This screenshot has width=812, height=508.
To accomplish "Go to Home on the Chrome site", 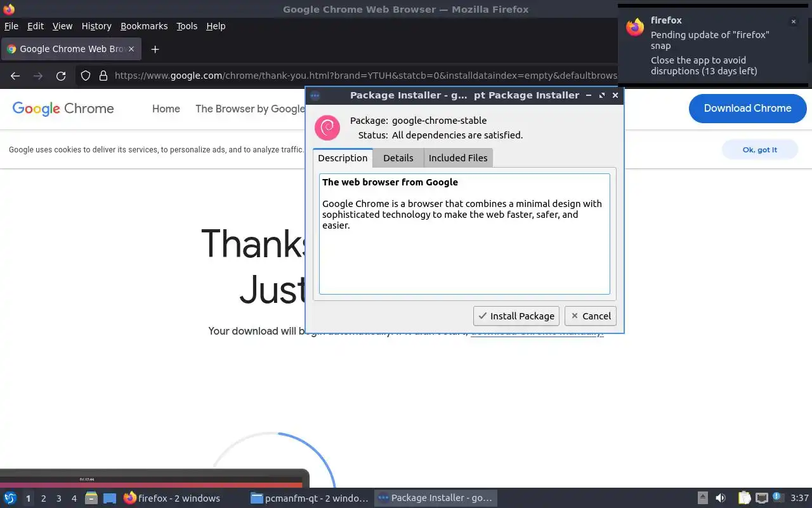I will point(166,109).
